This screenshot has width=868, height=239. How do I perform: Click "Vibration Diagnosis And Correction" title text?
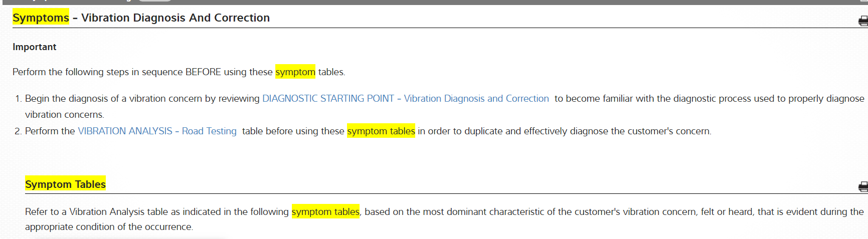[x=176, y=18]
